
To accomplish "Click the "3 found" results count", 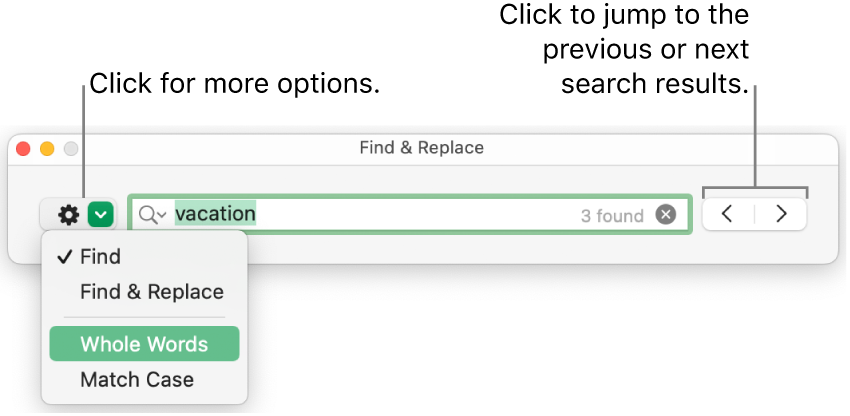I will pyautogui.click(x=611, y=215).
